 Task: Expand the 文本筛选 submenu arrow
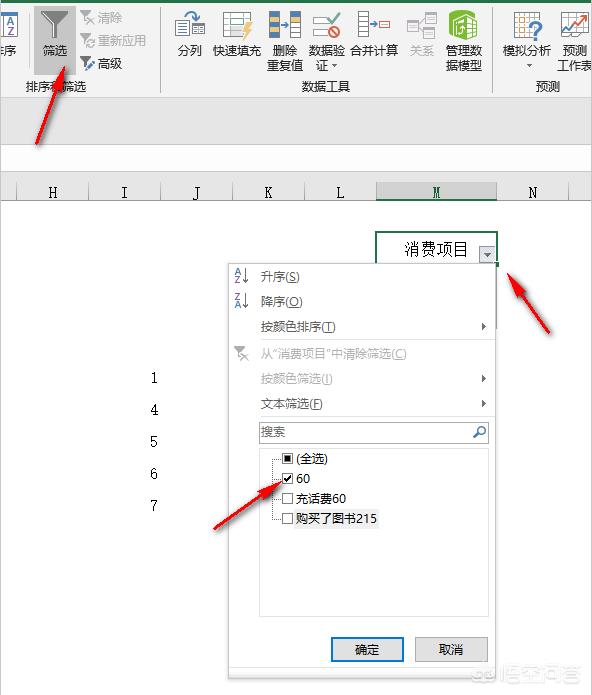[x=484, y=403]
